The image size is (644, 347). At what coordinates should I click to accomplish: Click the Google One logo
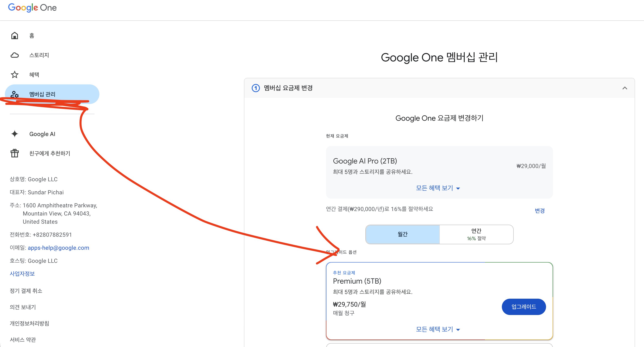(32, 8)
